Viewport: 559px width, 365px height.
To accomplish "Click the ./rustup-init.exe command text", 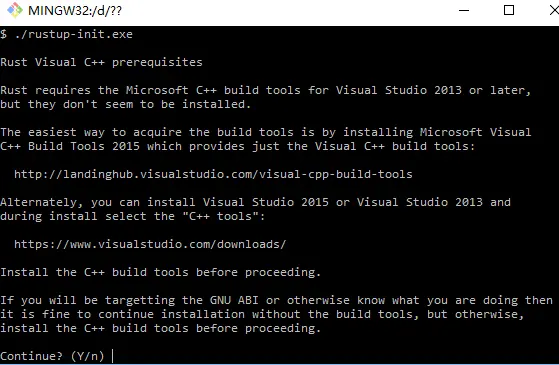I will (x=74, y=34).
